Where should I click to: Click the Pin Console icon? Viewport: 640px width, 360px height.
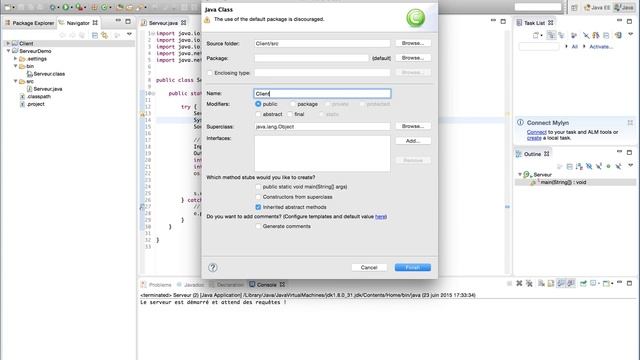583,283
